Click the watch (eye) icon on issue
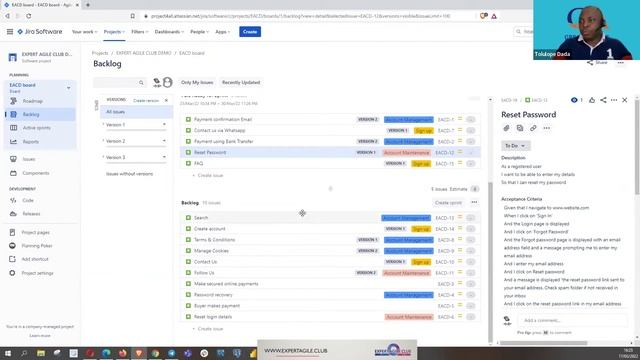Image resolution: width=640 pixels, height=360 pixels. click(574, 100)
